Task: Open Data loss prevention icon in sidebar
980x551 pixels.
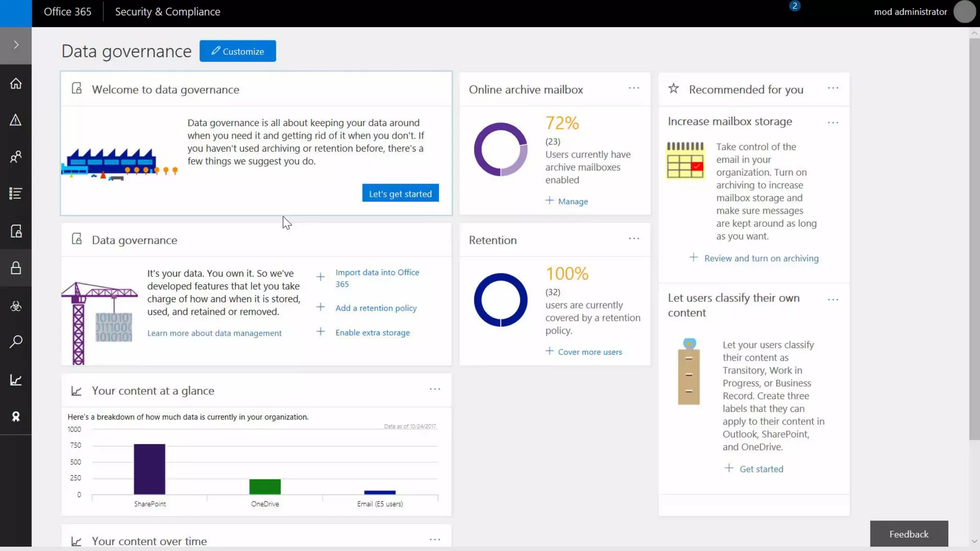Action: tap(16, 231)
